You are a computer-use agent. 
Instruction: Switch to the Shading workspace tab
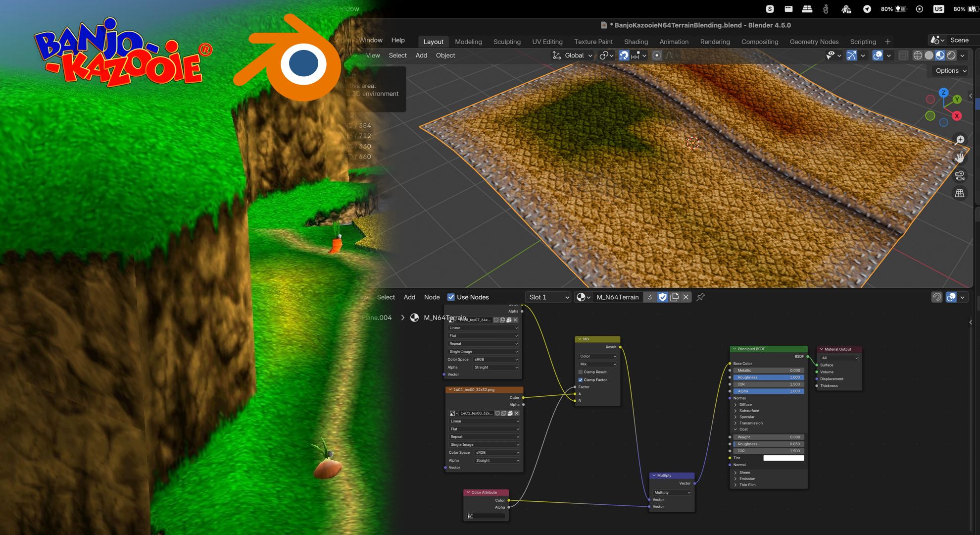636,42
